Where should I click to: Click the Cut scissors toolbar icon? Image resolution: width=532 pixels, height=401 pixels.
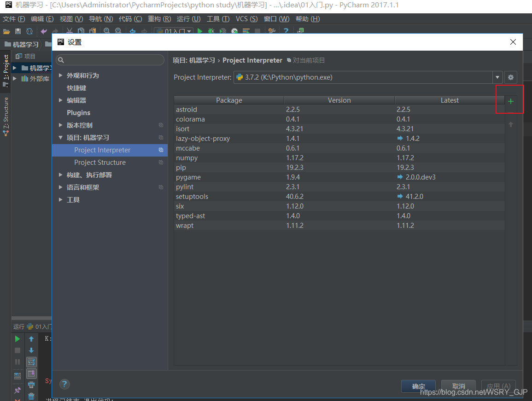pos(70,31)
